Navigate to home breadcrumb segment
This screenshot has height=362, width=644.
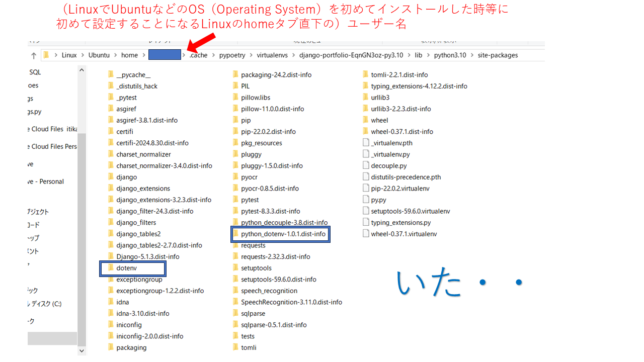129,55
